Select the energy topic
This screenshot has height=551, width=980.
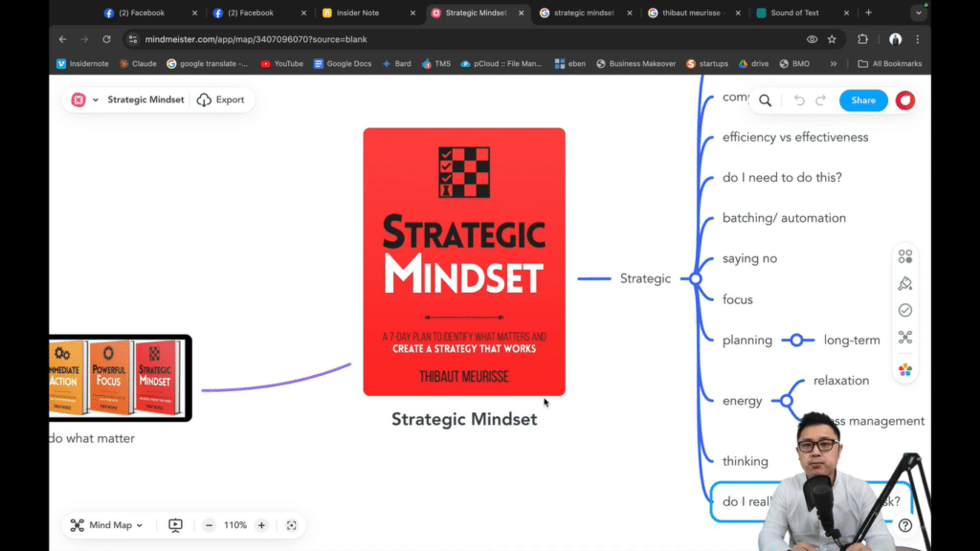pos(742,401)
